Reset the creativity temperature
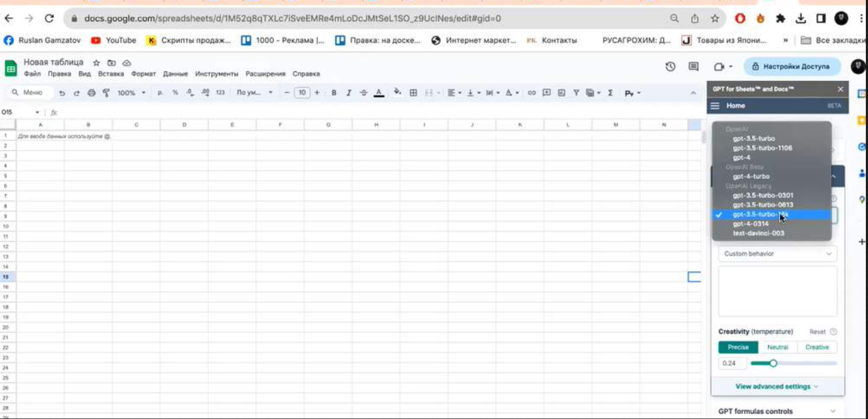This screenshot has height=419, width=868. pos(818,331)
